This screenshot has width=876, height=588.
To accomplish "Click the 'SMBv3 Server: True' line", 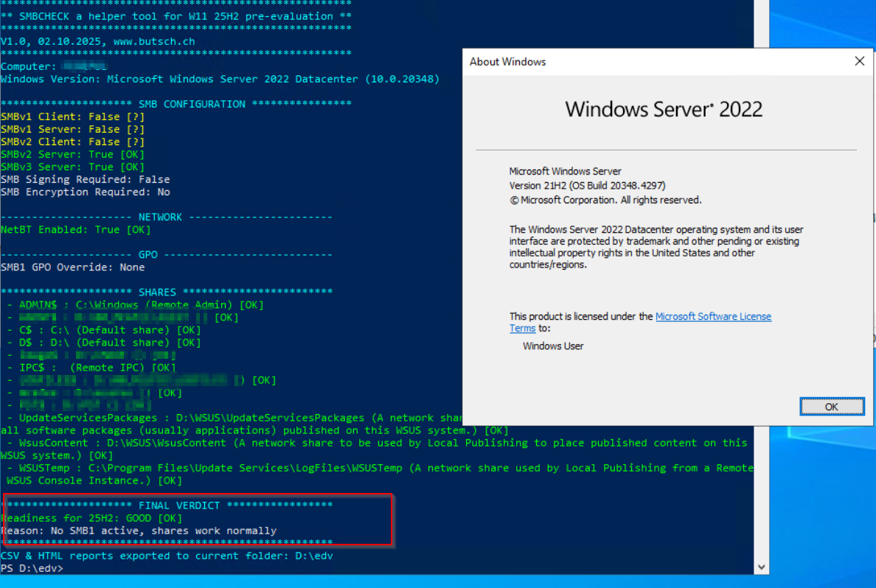I will point(72,167).
